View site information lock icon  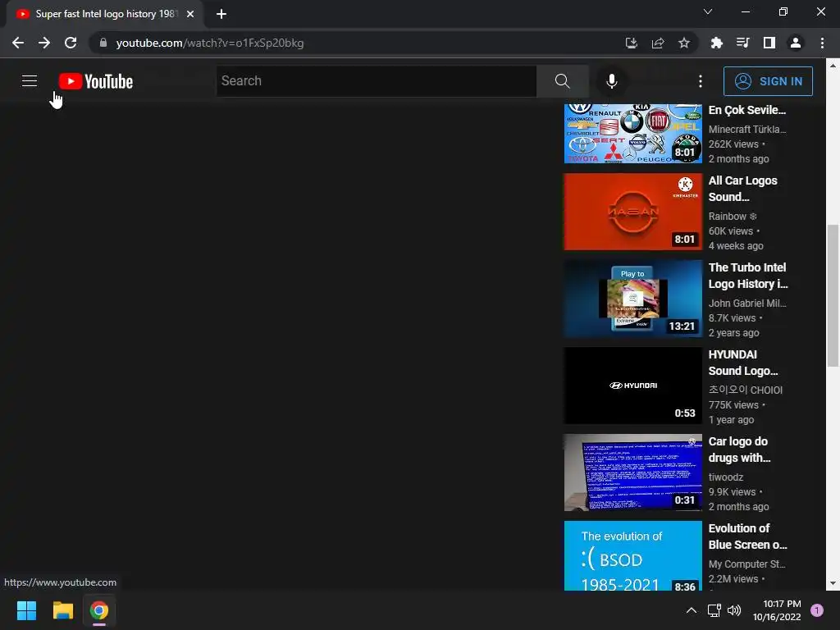(x=103, y=43)
